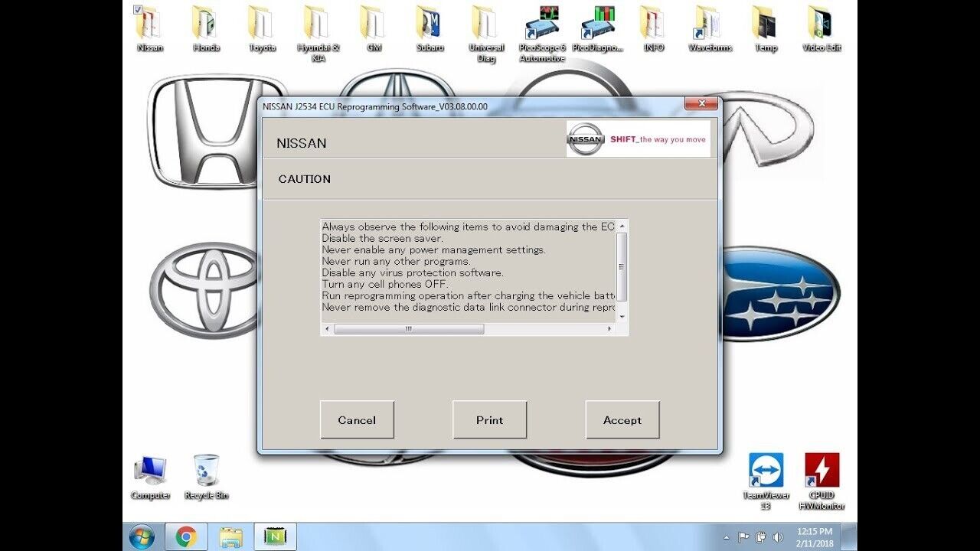
Task: Open the volume tray icon
Action: (x=778, y=537)
